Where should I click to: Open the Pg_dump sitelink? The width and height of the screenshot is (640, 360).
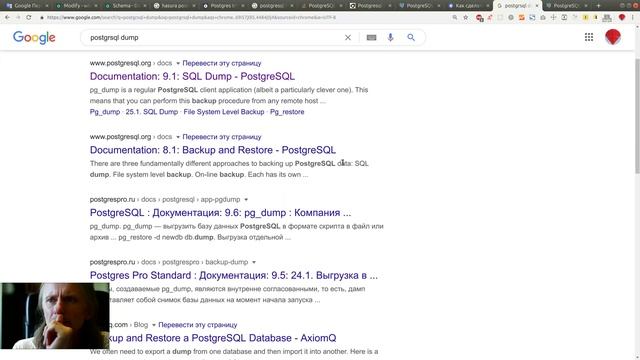point(105,112)
